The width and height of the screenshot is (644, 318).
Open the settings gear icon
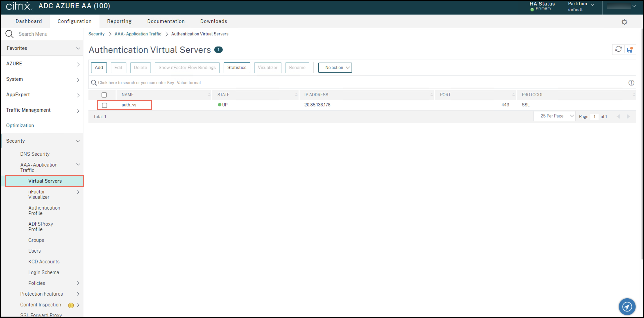(x=624, y=22)
